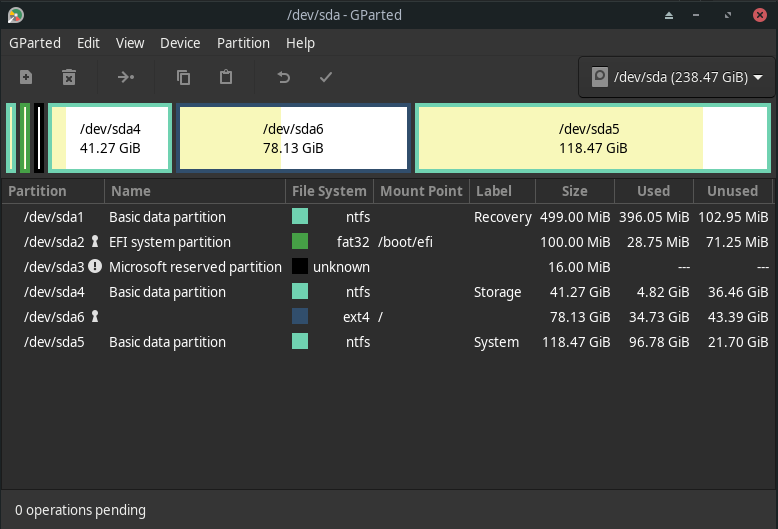This screenshot has height=529, width=778.
Task: Click the Mount Point column header
Action: [x=421, y=191]
